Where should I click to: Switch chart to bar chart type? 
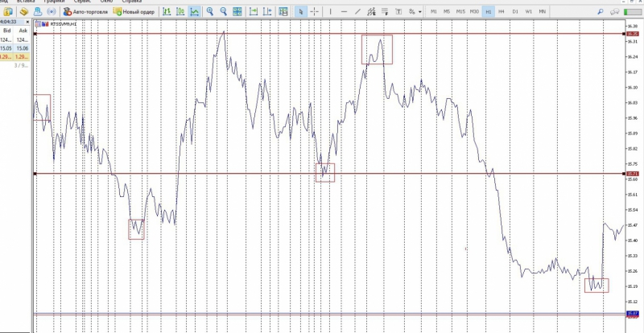coord(167,11)
